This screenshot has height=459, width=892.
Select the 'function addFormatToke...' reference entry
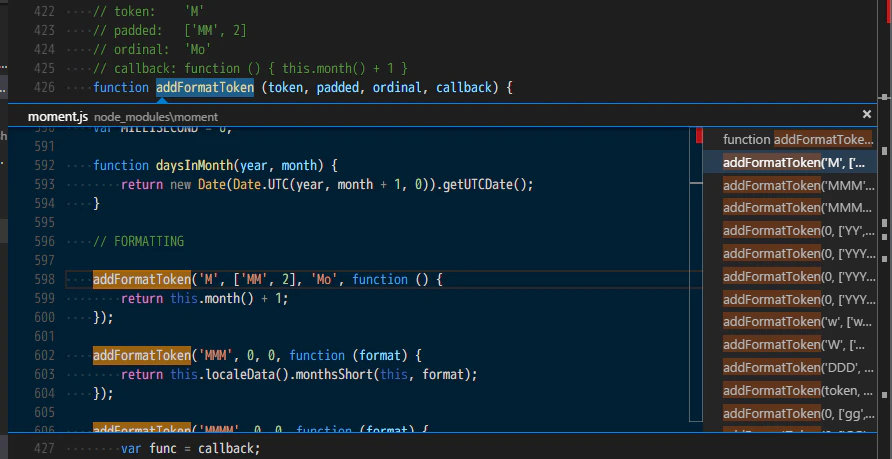(790, 139)
